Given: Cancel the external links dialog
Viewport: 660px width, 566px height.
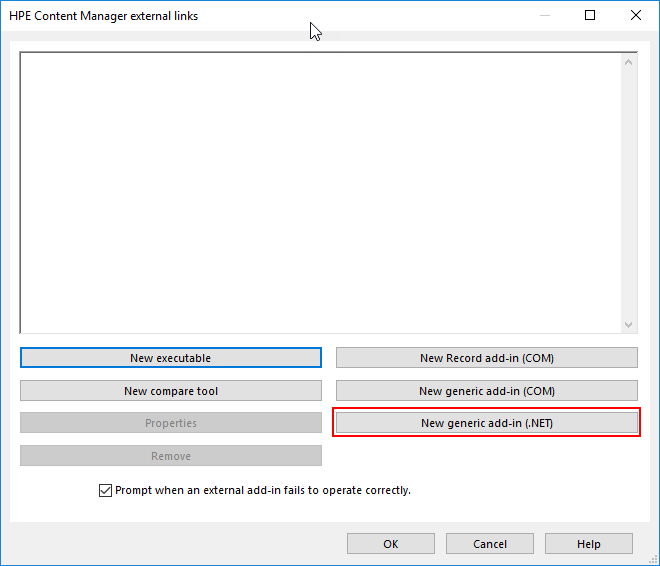Looking at the screenshot, I should coord(490,544).
